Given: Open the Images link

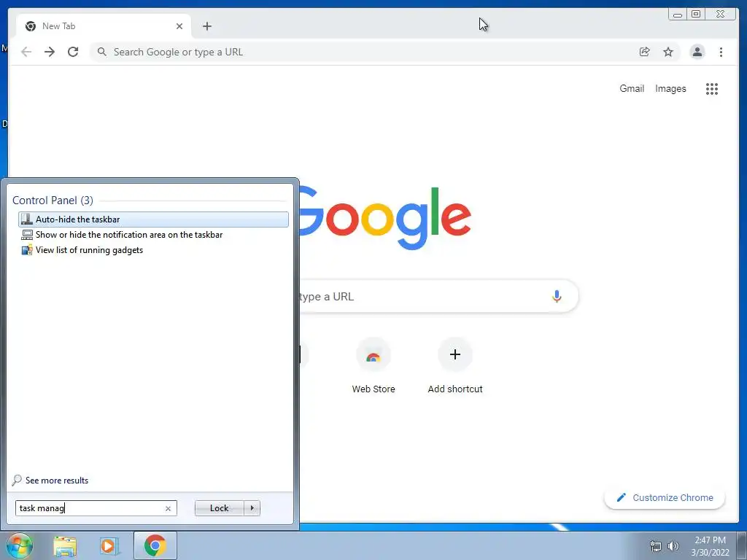Looking at the screenshot, I should coord(670,88).
